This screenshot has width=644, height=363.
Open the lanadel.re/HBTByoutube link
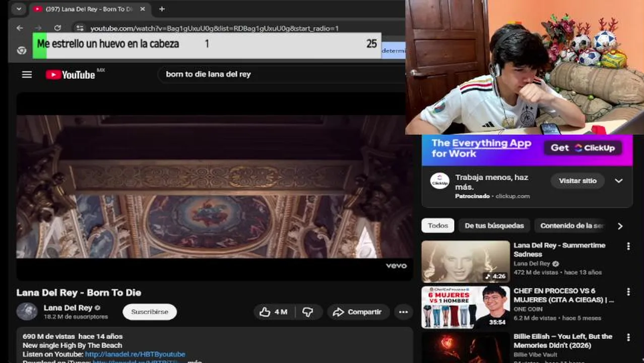(135, 354)
